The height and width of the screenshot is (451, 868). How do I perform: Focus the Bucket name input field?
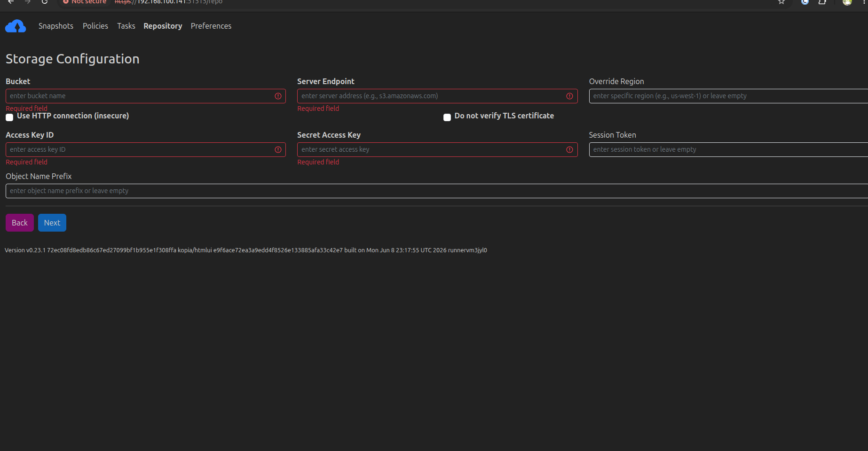point(146,96)
